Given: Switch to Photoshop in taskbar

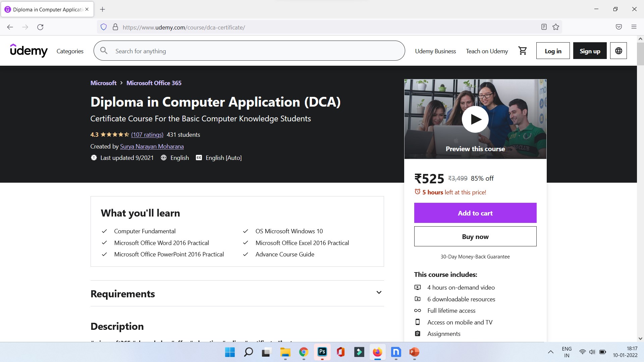Looking at the screenshot, I should tap(322, 352).
